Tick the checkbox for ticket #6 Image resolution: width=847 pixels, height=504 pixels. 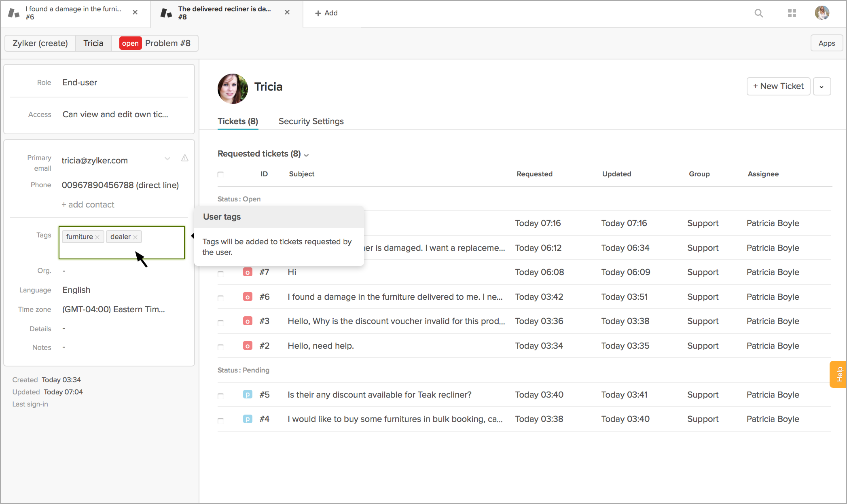(x=220, y=298)
